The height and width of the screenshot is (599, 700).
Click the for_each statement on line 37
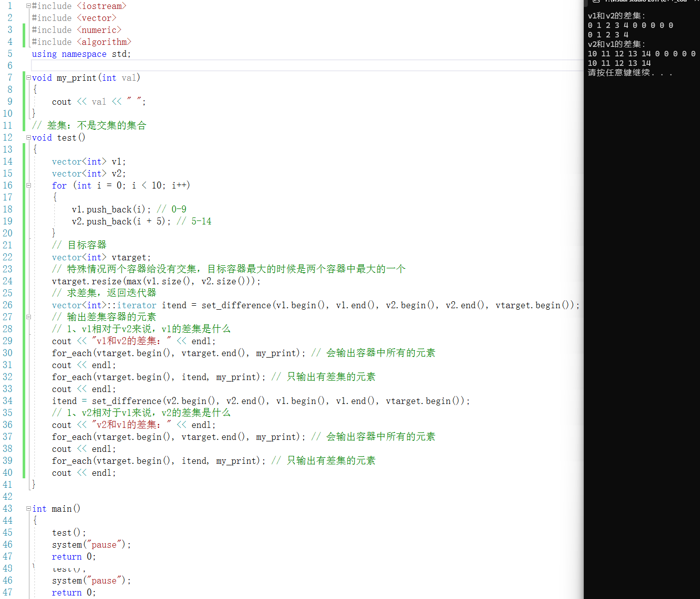(x=178, y=437)
